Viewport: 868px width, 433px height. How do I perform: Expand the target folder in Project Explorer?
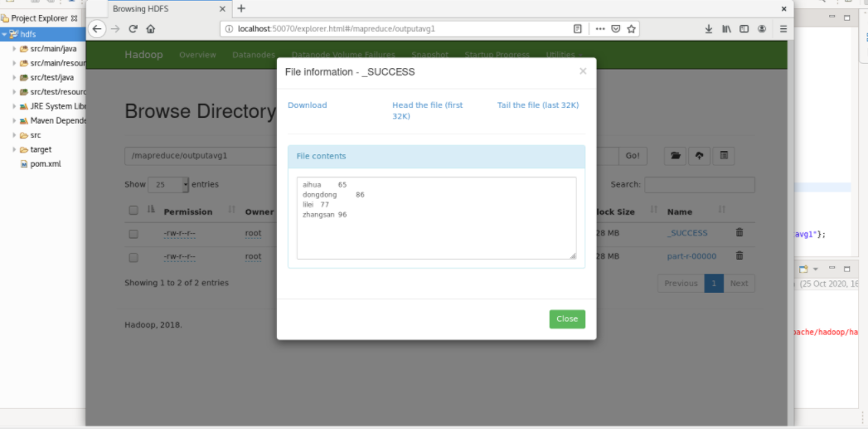coord(14,149)
